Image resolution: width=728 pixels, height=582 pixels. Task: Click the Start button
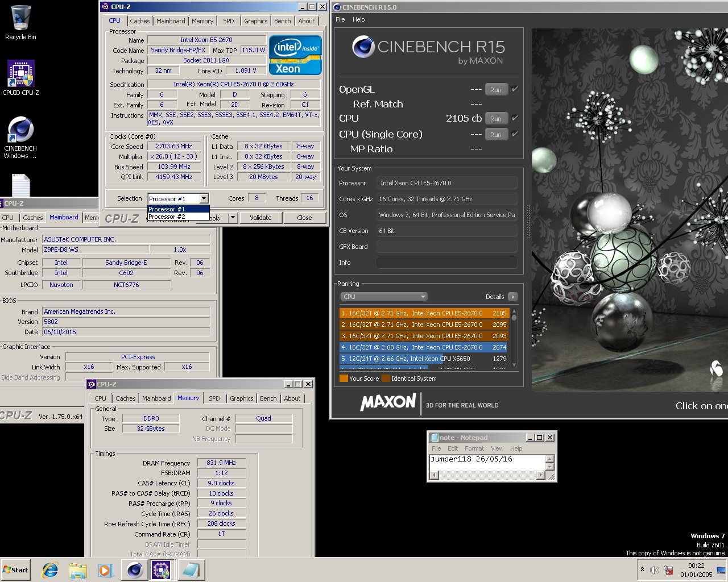click(16, 570)
